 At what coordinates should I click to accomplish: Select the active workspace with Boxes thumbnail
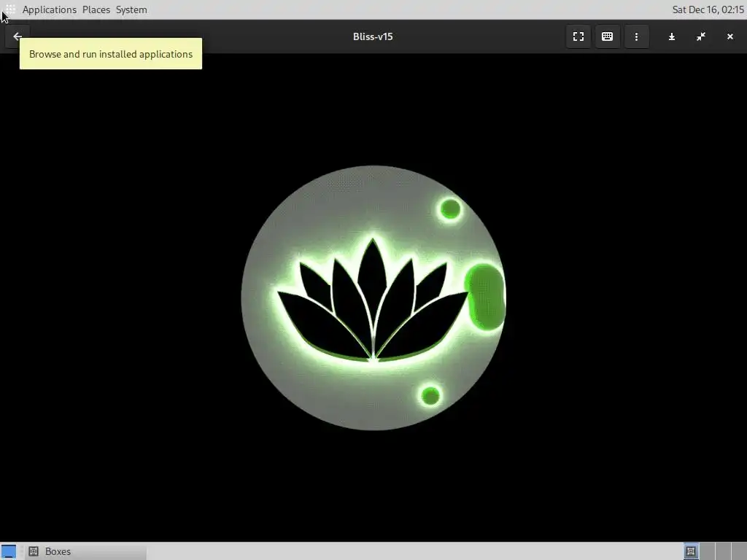pos(691,551)
